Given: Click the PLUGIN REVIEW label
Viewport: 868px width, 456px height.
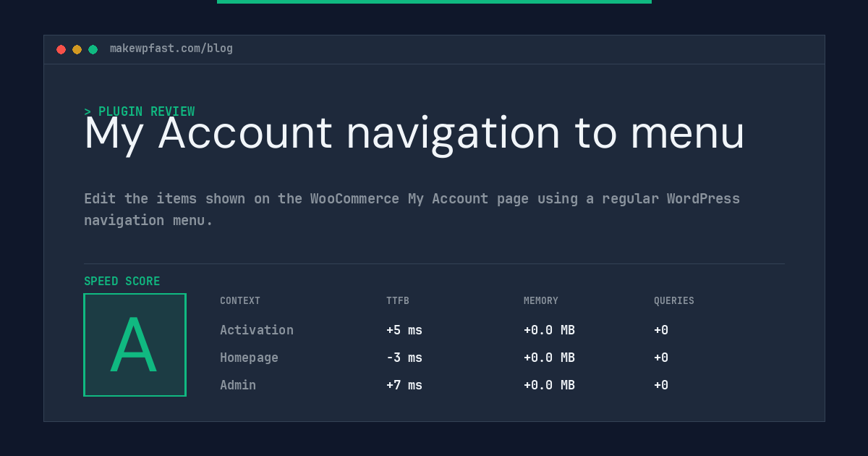Looking at the screenshot, I should pyautogui.click(x=139, y=111).
